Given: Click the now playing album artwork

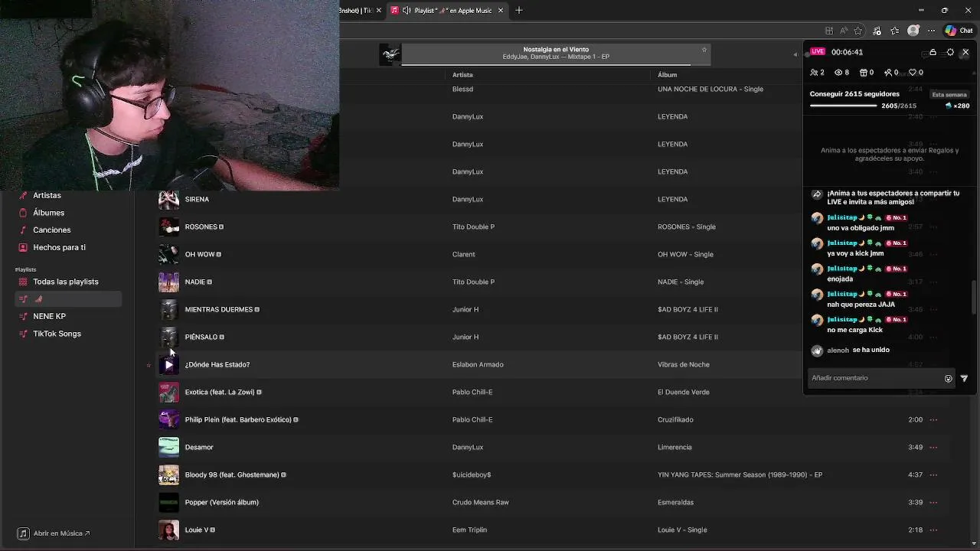Looking at the screenshot, I should tap(390, 54).
